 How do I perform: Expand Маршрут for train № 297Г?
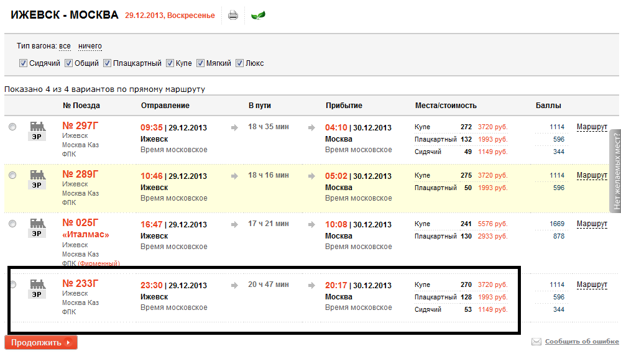tap(592, 127)
